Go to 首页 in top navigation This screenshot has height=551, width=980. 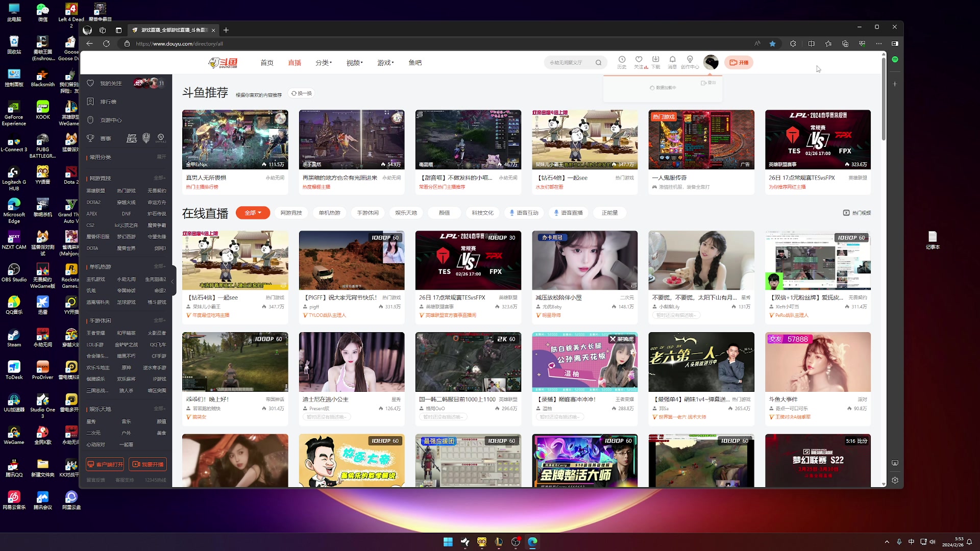pyautogui.click(x=267, y=63)
